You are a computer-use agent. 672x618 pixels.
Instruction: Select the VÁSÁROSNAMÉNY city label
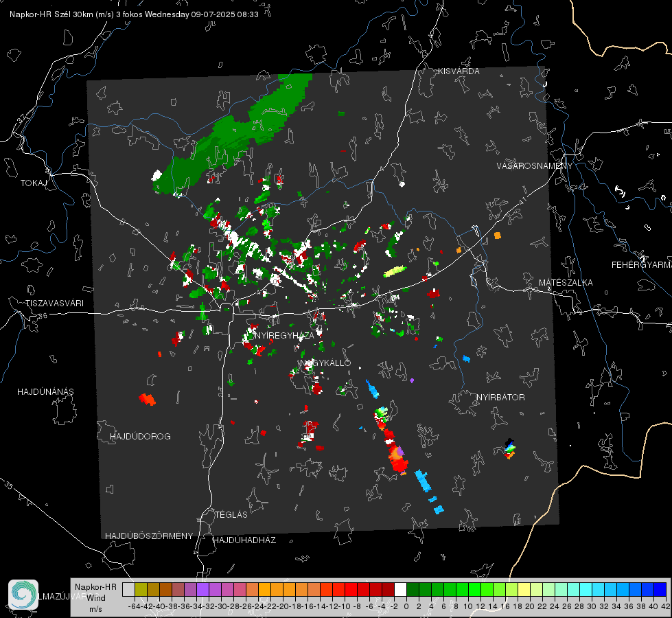pyautogui.click(x=535, y=166)
